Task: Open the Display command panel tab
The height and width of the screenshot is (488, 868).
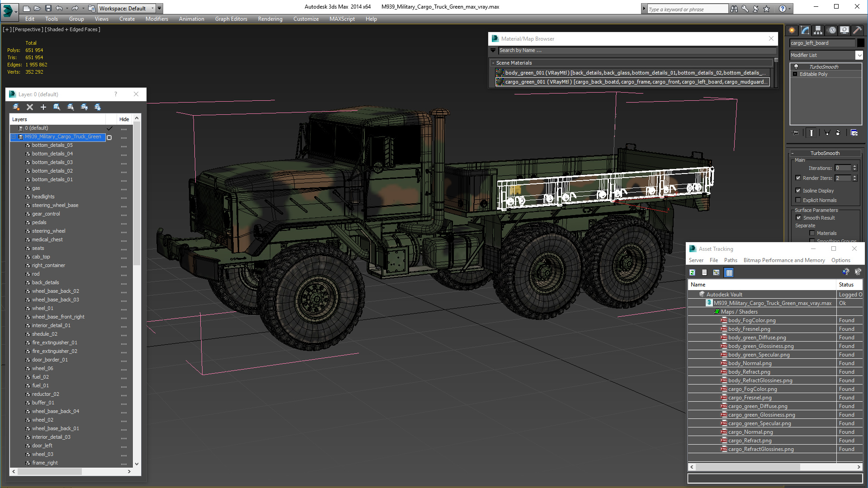Action: point(844,30)
